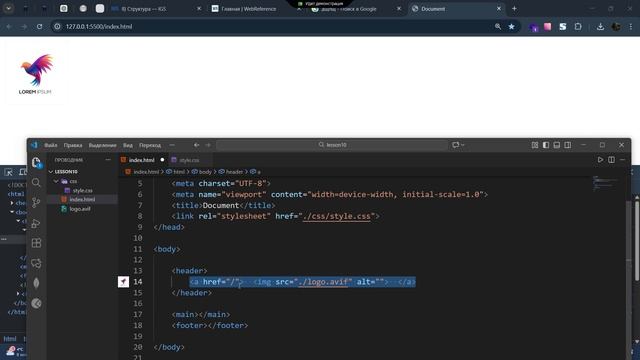This screenshot has width=640, height=360.
Task: Click the pink extension icon in Chrome toolbar
Action: (x=547, y=27)
